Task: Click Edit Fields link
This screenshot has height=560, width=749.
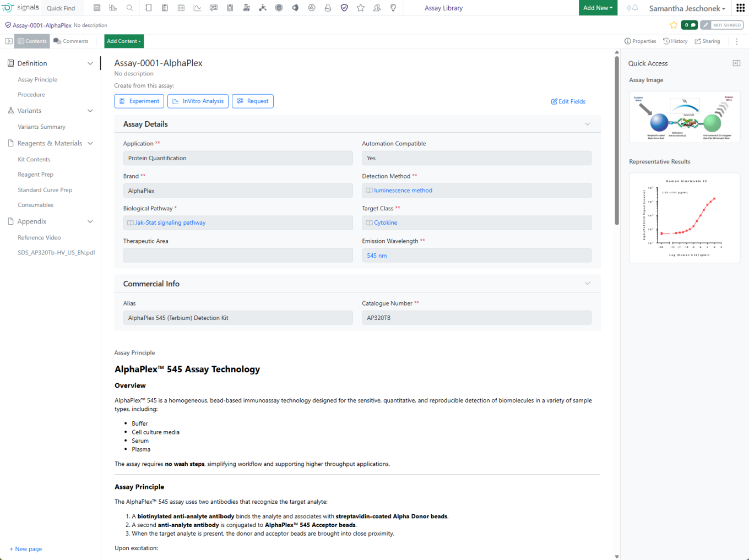Action: pyautogui.click(x=568, y=101)
